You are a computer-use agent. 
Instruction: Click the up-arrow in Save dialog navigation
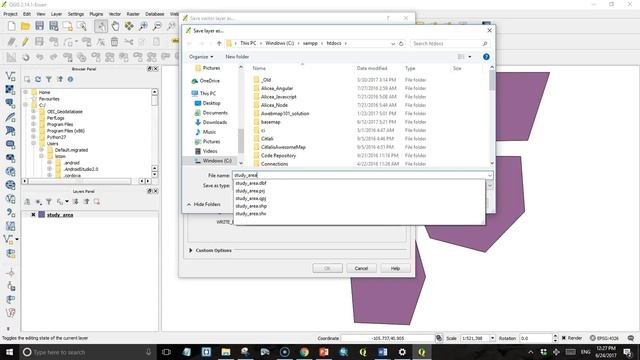click(x=219, y=43)
